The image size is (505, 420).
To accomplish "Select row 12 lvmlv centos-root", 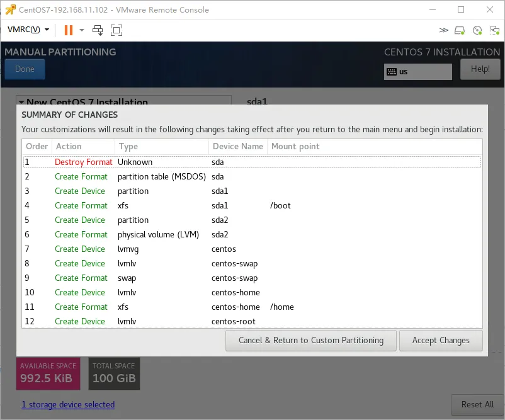I will pos(252,321).
